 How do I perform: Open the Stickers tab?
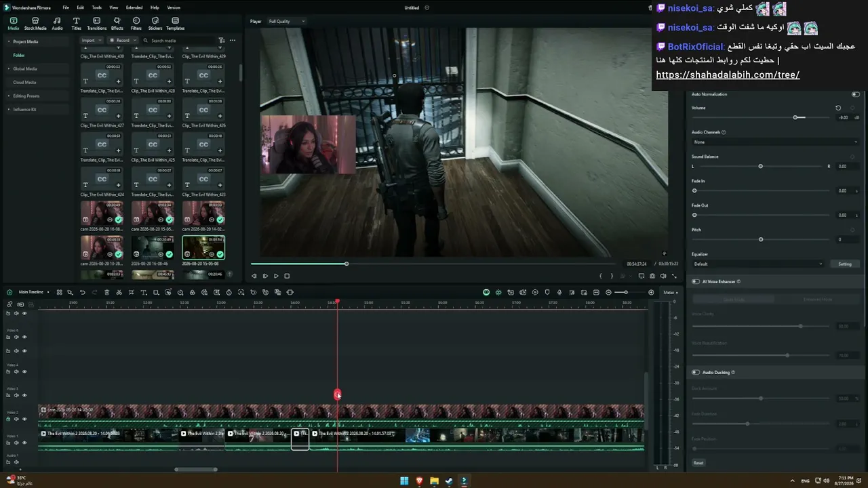coord(155,24)
